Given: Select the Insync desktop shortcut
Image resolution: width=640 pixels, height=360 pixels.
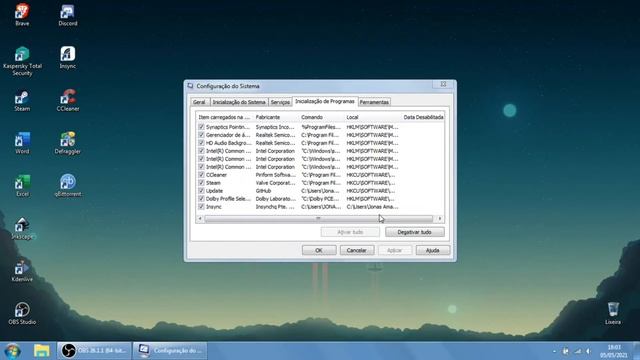Looking at the screenshot, I should coord(67,58).
